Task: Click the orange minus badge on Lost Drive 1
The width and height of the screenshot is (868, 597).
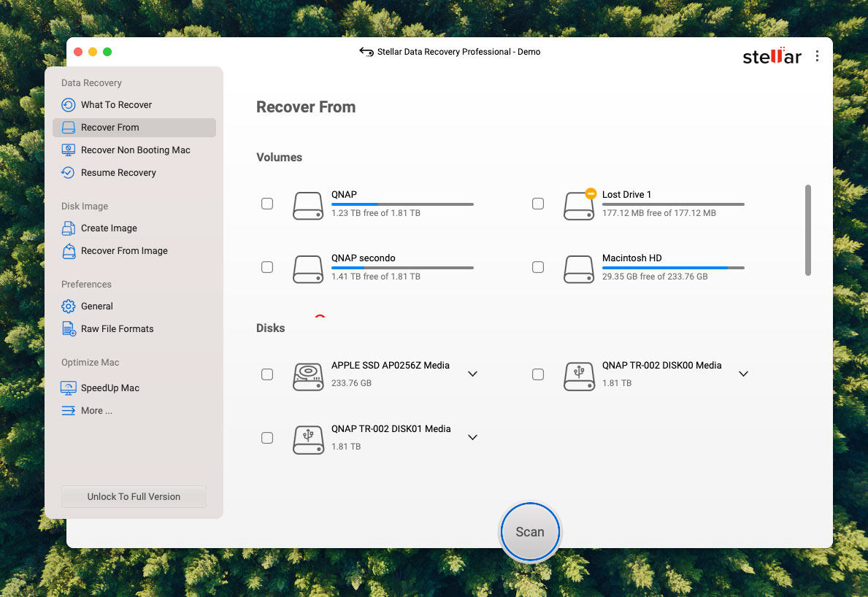Action: coord(591,193)
